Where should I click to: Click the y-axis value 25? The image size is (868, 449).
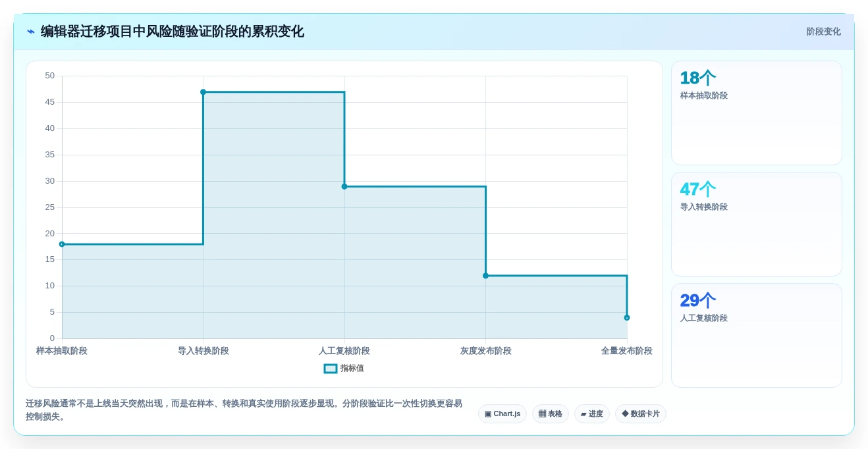coord(50,207)
